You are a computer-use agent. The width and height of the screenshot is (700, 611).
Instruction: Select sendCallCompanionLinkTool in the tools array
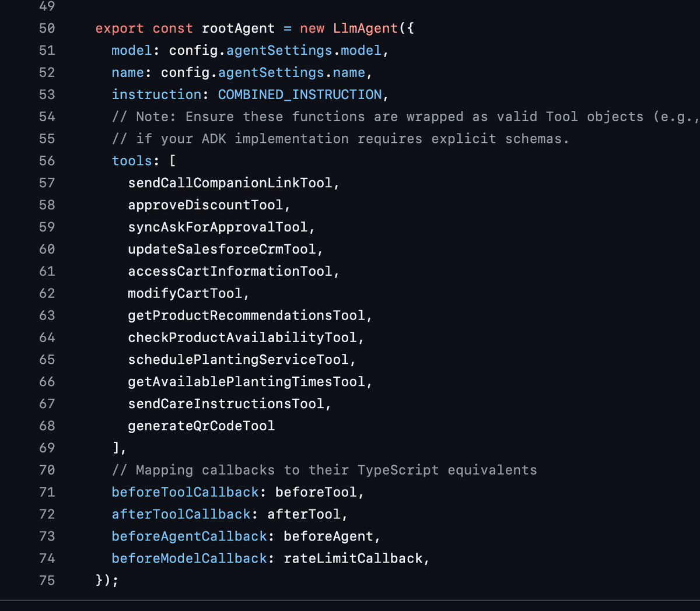click(232, 183)
